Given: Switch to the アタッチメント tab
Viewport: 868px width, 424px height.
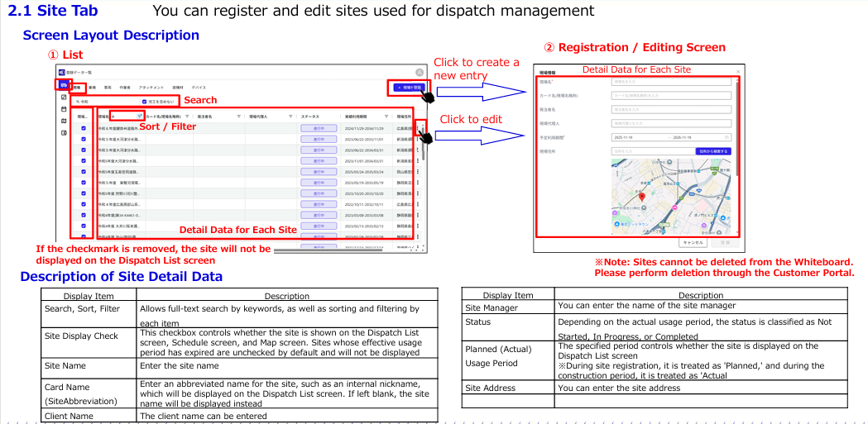Looking at the screenshot, I should click(x=151, y=87).
